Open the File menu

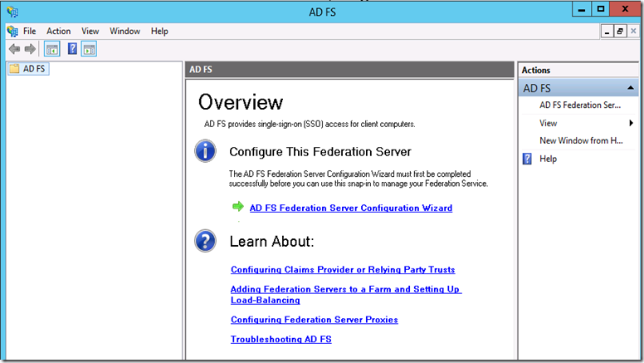pyautogui.click(x=30, y=32)
